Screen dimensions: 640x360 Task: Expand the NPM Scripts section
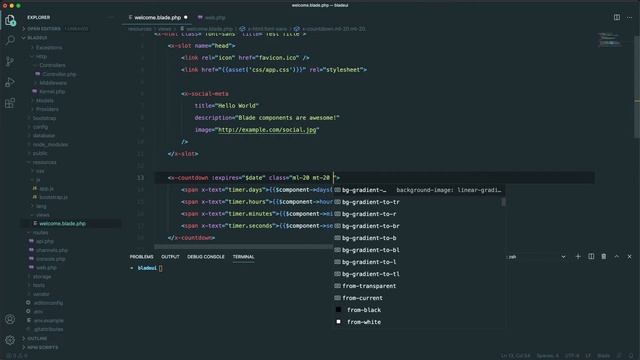pos(42,347)
